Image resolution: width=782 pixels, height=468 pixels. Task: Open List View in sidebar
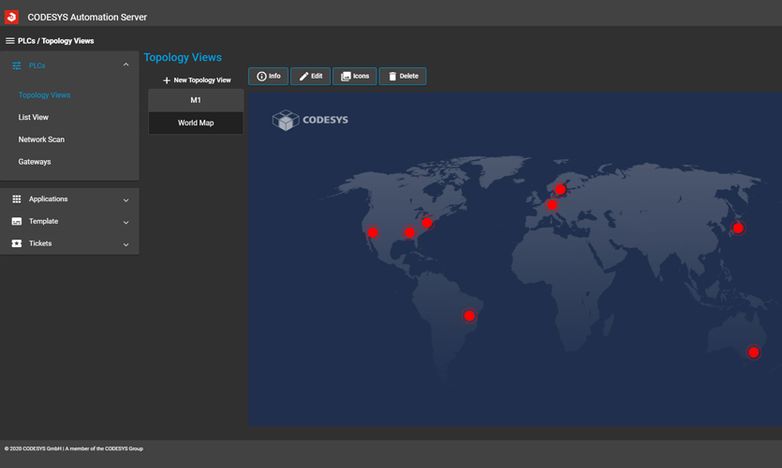[x=33, y=117]
